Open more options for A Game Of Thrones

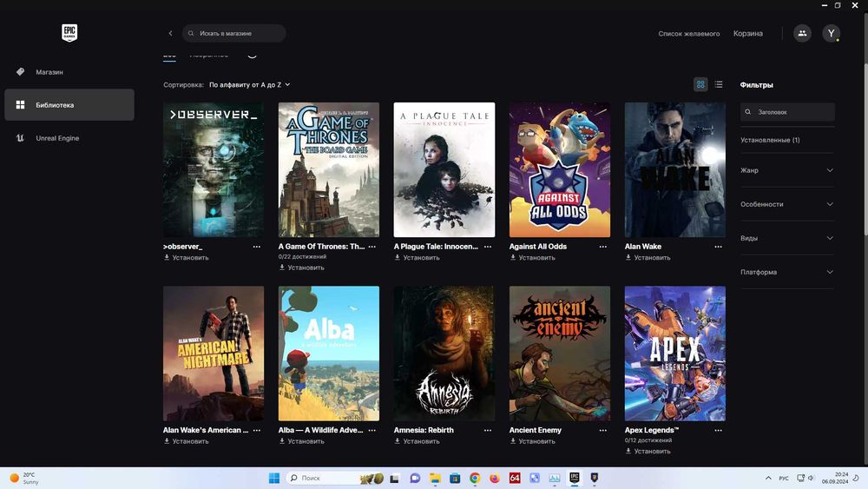(372, 247)
